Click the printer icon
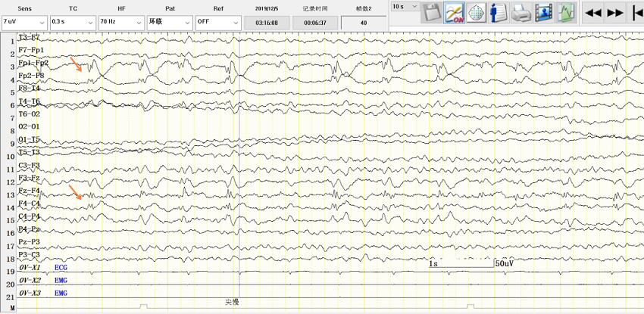Image resolution: width=644 pixels, height=314 pixels. (521, 12)
